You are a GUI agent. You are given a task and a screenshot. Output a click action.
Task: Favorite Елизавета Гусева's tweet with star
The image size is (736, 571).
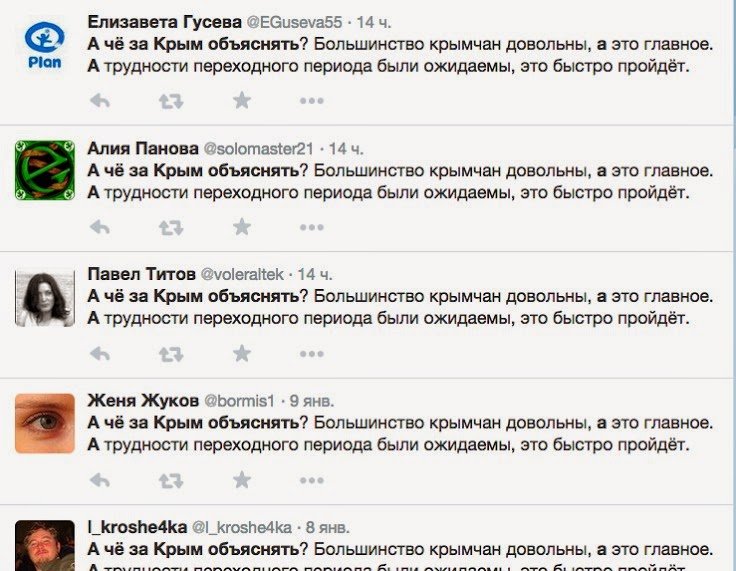click(242, 100)
